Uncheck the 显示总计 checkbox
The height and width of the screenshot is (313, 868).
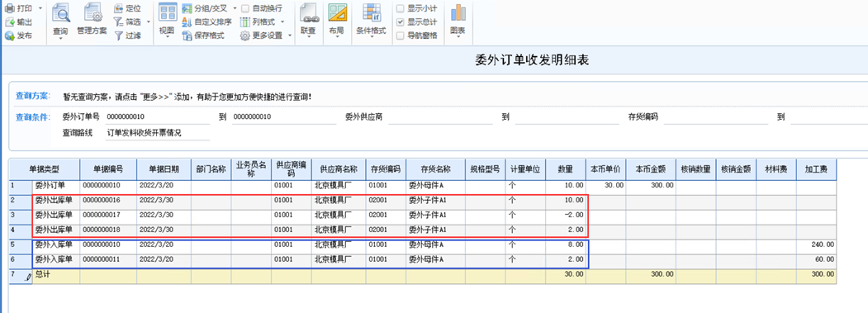[x=401, y=22]
